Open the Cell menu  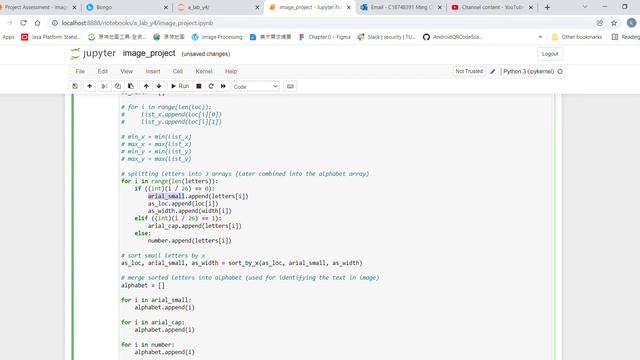pos(178,71)
